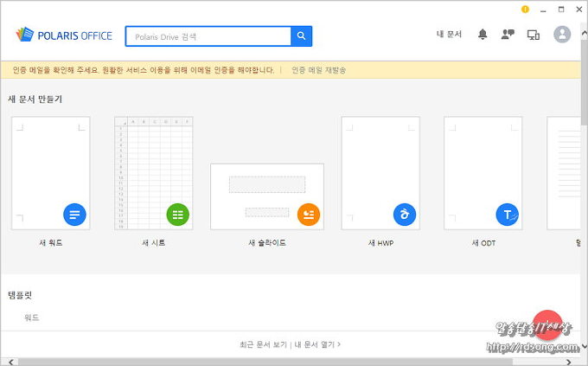This screenshot has height=366, width=588.
Task: Focus the Polaris Drive 검색 field
Action: (208, 36)
